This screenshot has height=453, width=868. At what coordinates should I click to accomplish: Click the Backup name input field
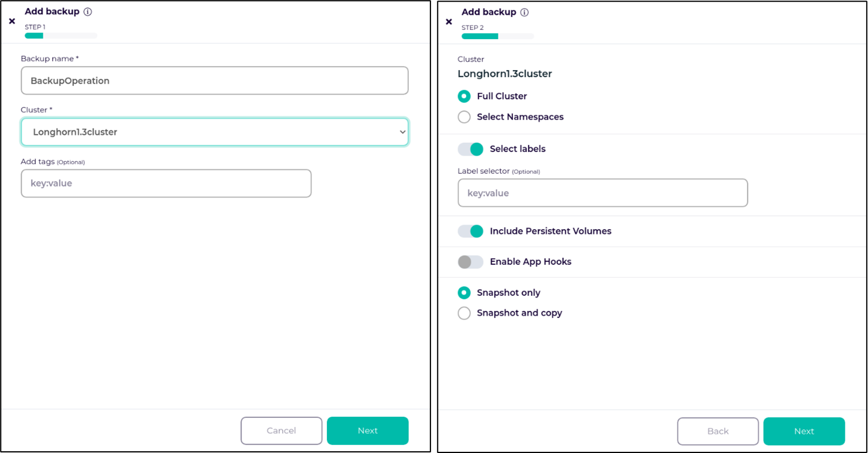point(215,81)
